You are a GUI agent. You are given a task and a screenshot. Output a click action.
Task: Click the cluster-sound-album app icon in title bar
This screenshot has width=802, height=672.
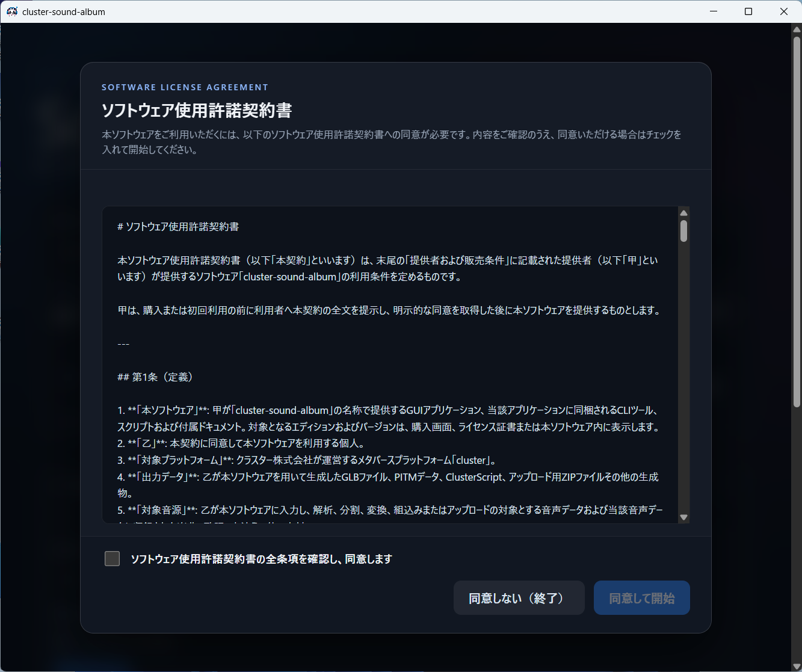[11, 11]
